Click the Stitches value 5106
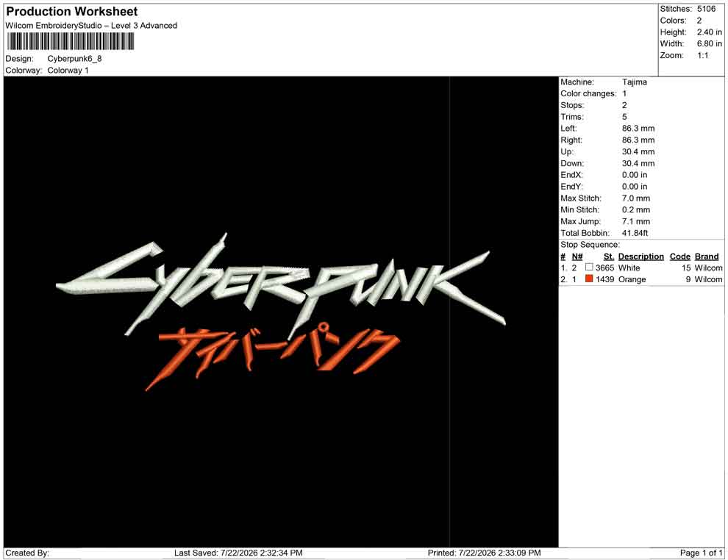Image resolution: width=728 pixels, height=560 pixels. (x=706, y=9)
